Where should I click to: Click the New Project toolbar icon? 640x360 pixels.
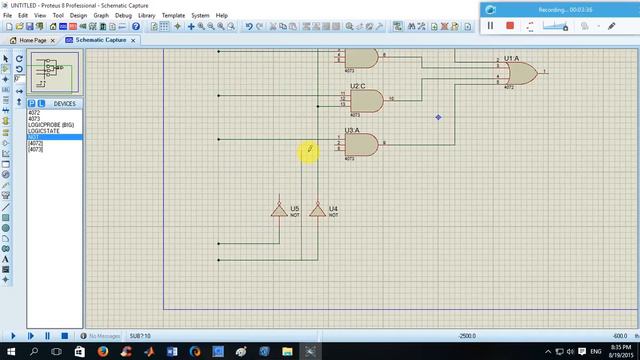click(9, 27)
